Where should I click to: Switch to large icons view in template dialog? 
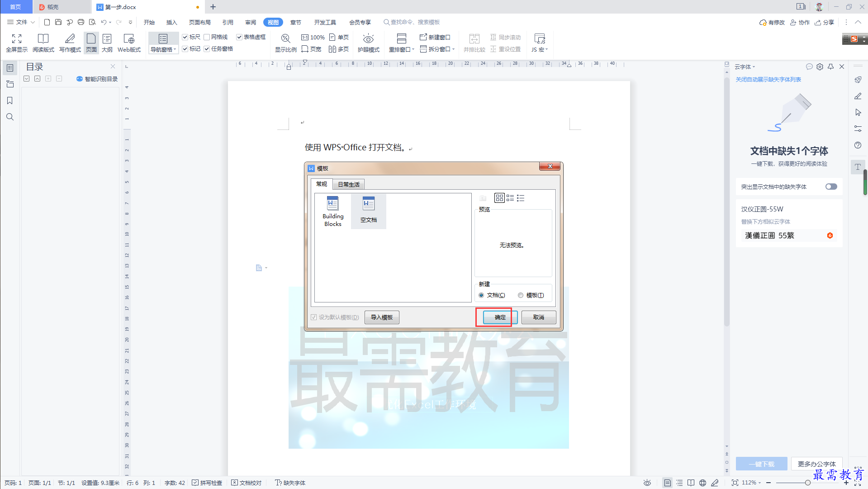(499, 198)
